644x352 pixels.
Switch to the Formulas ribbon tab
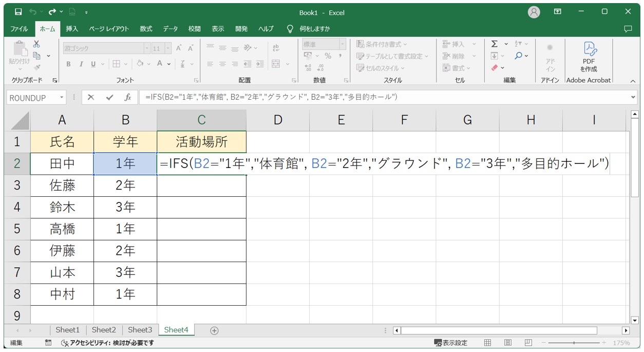pyautogui.click(x=146, y=29)
